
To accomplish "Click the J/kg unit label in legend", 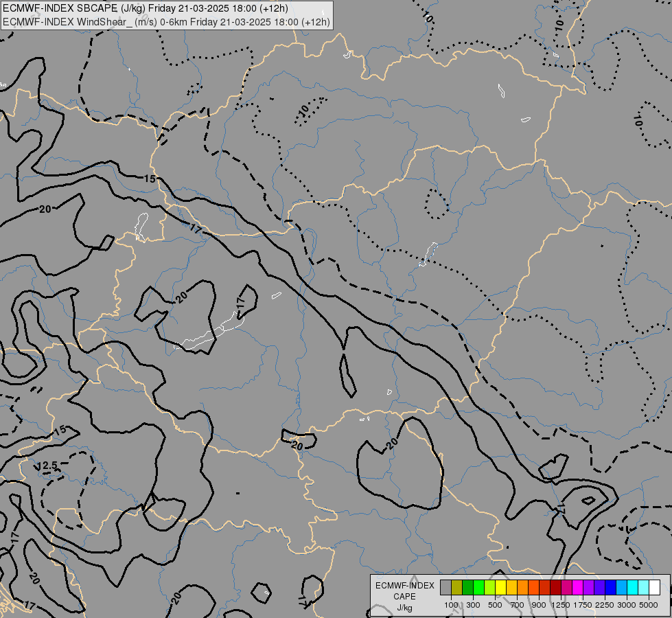I will pos(404,608).
